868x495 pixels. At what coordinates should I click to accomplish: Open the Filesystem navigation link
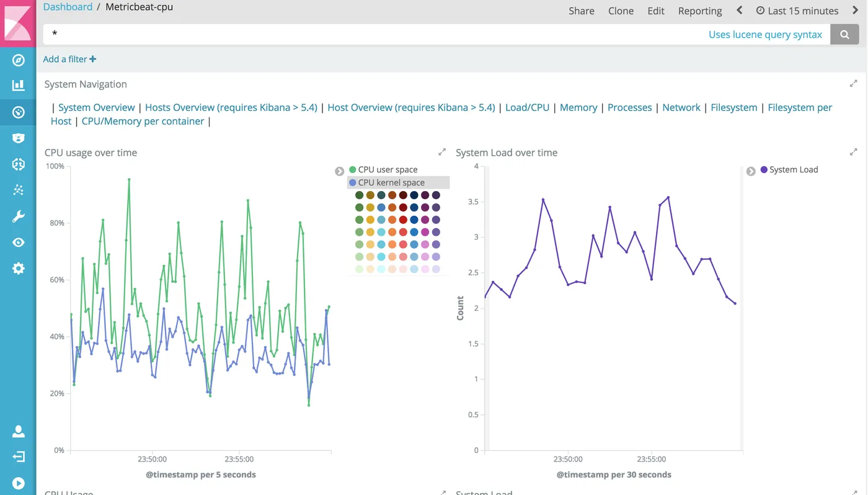pos(734,107)
